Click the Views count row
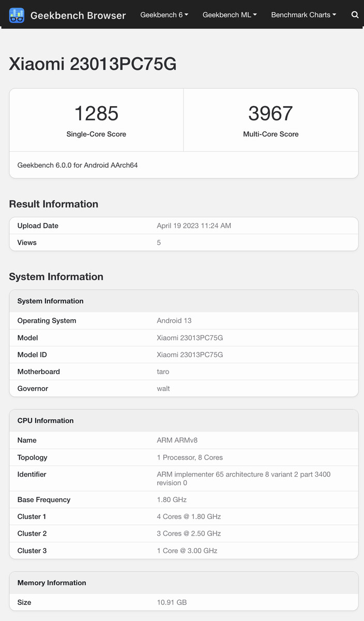 (x=184, y=242)
